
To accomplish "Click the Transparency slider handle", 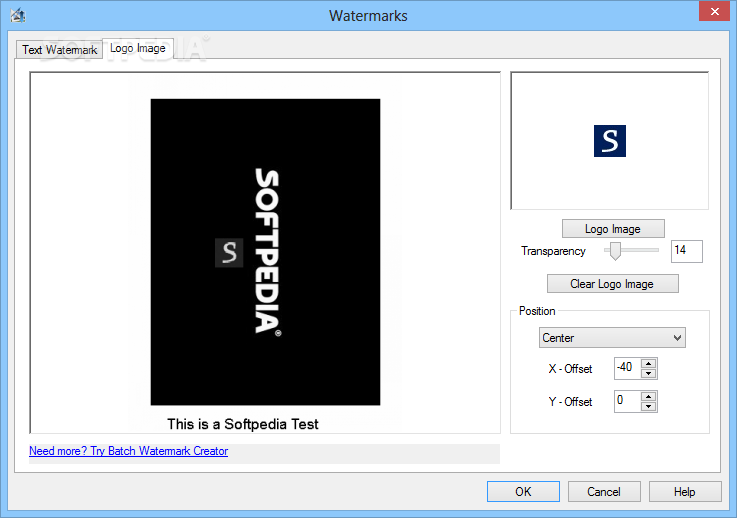I will [615, 251].
